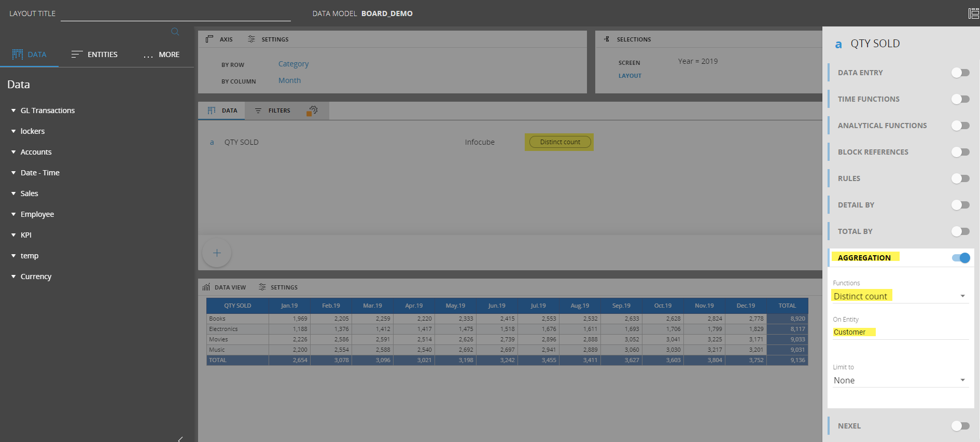Turn off the Aggregation toggle
The height and width of the screenshot is (442, 980).
[x=960, y=258]
